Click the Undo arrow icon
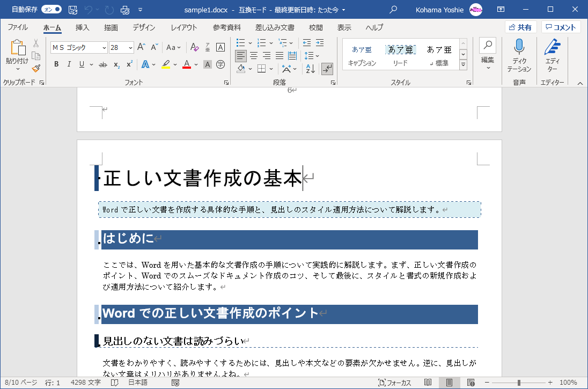588x389 pixels. point(89,10)
